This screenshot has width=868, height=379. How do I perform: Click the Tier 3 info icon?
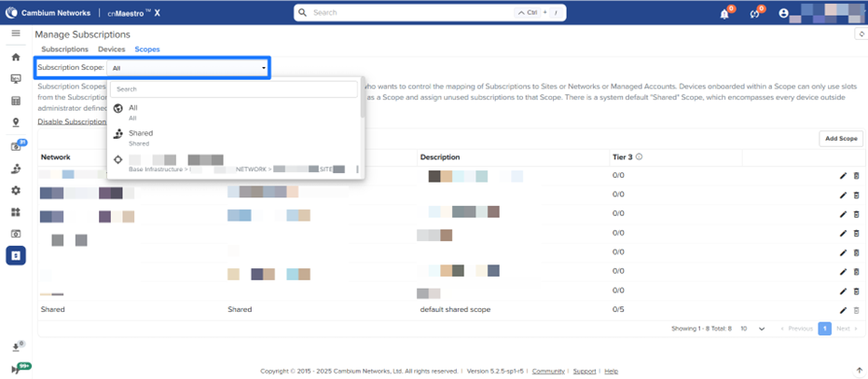coord(640,157)
